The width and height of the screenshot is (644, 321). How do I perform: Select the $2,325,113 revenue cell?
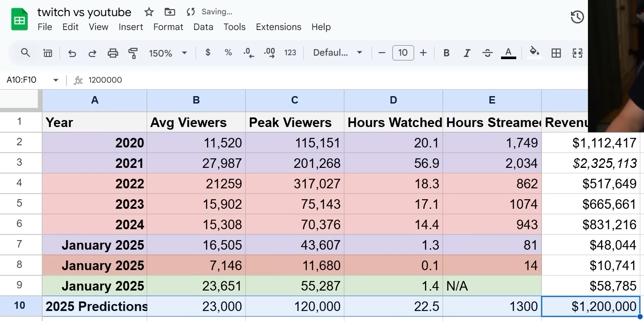[591, 163]
